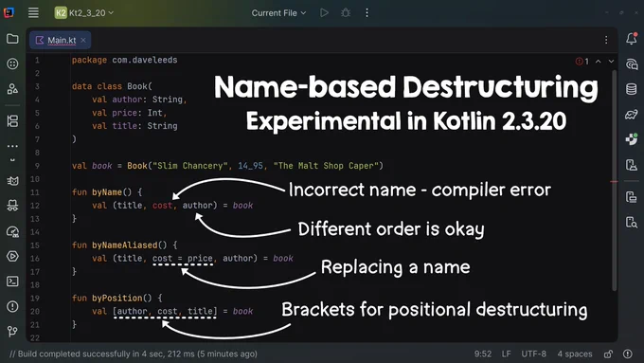Open the Logcat cat-face tool window
The width and height of the screenshot is (644, 363).
tap(12, 181)
